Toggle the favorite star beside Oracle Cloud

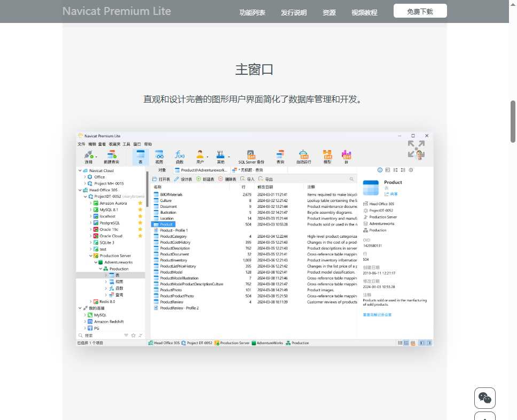140,236
